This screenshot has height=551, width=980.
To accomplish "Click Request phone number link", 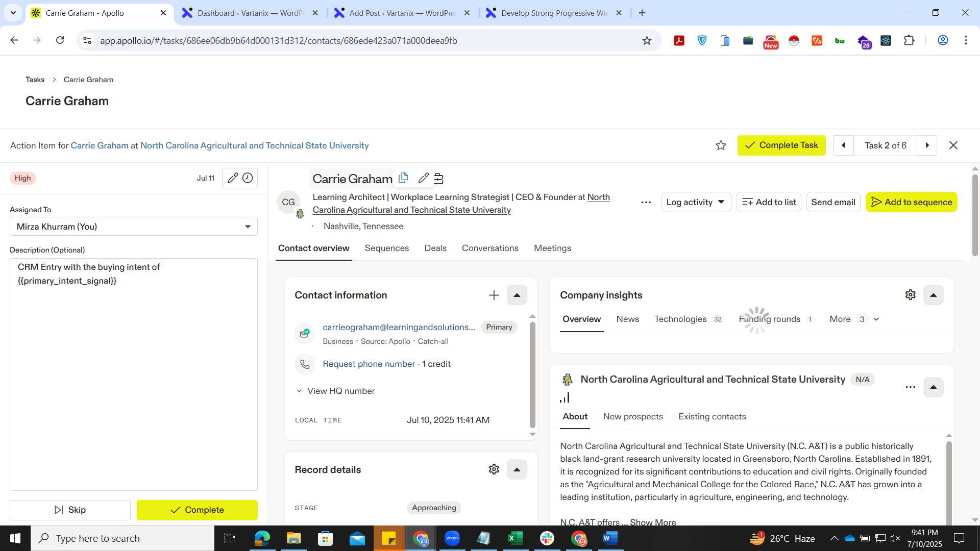I will point(369,364).
